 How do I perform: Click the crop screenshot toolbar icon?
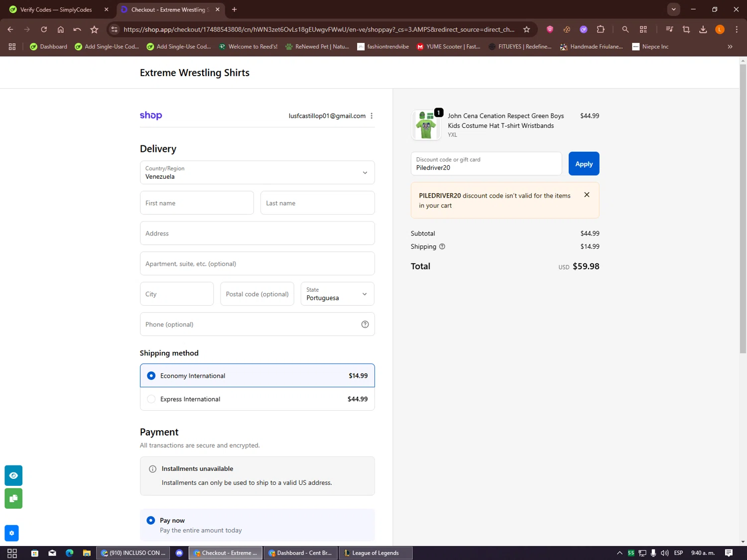686,29
